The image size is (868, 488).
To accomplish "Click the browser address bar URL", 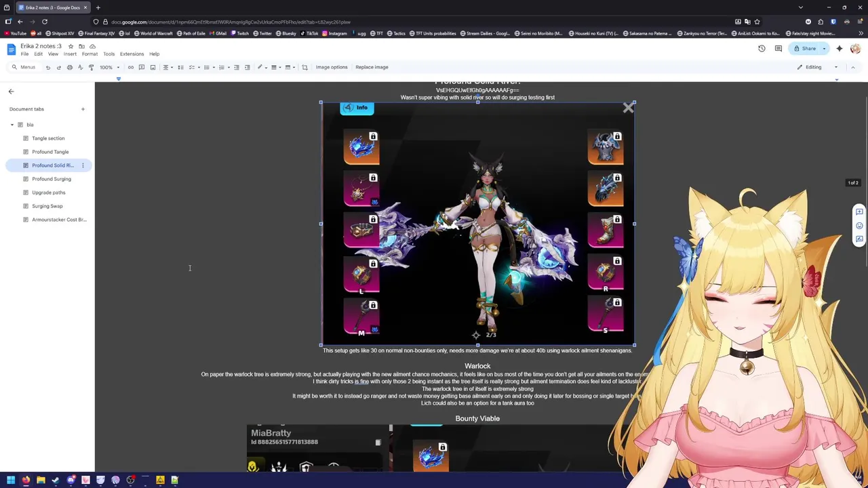I will pos(231,22).
